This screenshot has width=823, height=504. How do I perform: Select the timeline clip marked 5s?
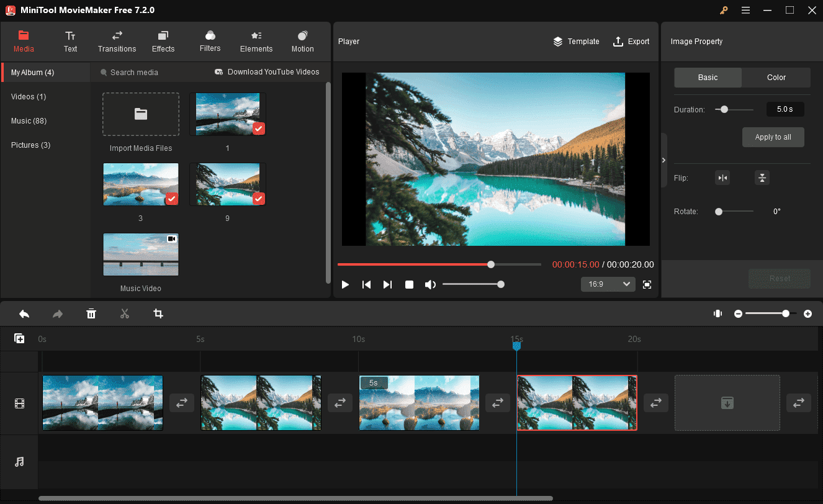click(419, 403)
